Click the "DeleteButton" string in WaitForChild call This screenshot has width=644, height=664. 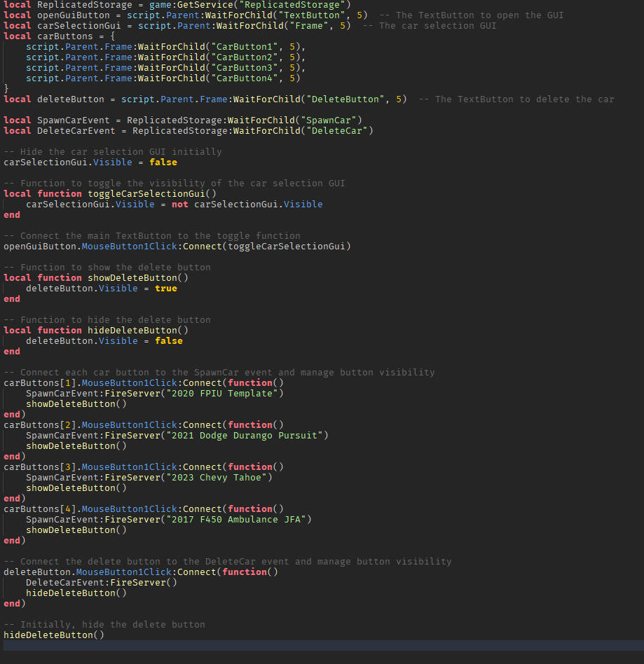click(347, 99)
